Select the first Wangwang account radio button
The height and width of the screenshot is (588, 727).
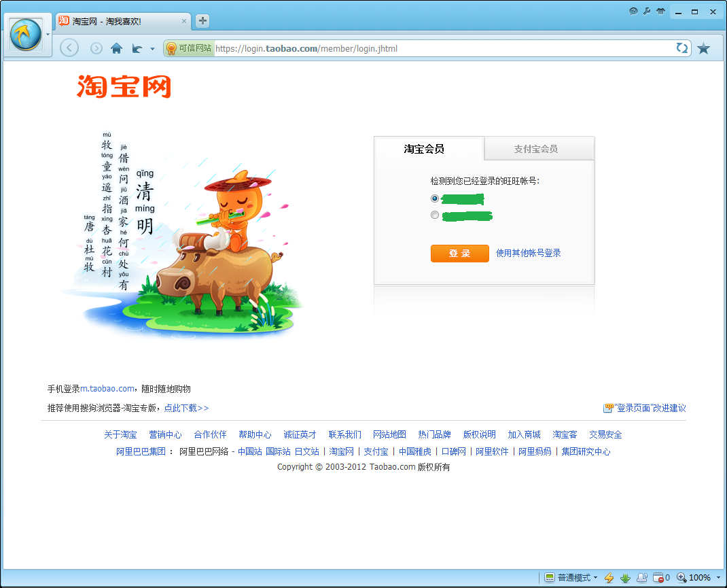tap(434, 198)
